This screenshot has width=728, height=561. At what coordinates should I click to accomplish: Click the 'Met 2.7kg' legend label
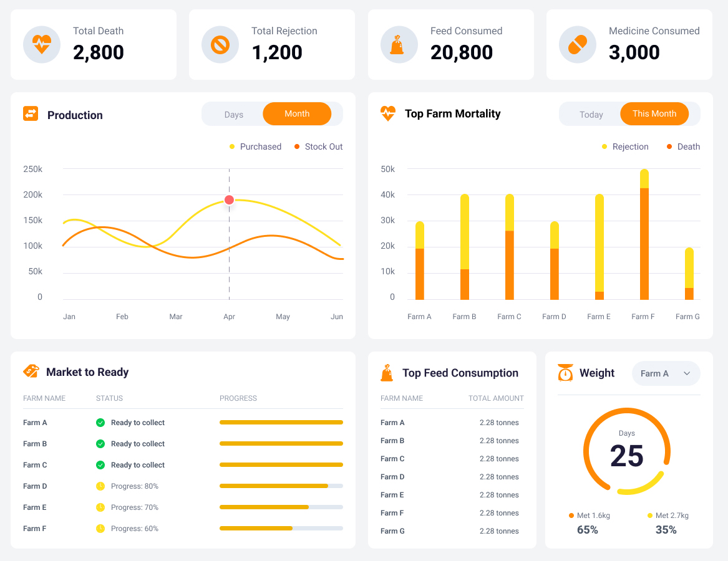click(672, 515)
